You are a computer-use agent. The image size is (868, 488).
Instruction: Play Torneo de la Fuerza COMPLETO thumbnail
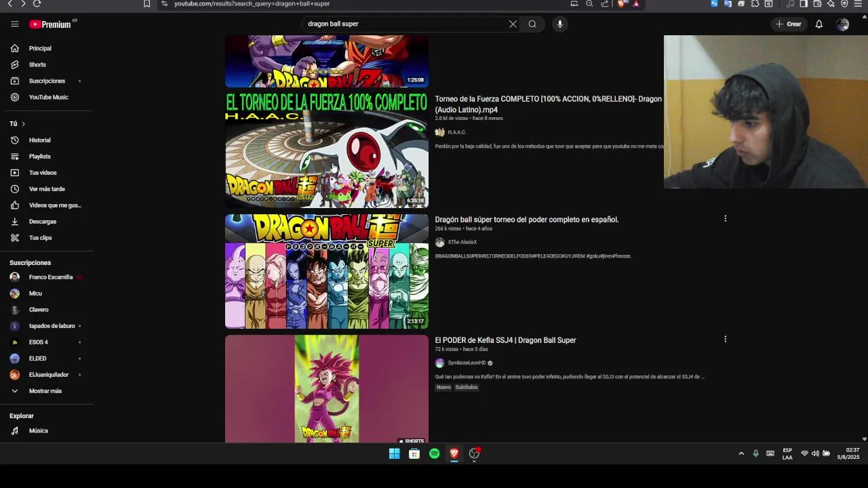pyautogui.click(x=327, y=150)
